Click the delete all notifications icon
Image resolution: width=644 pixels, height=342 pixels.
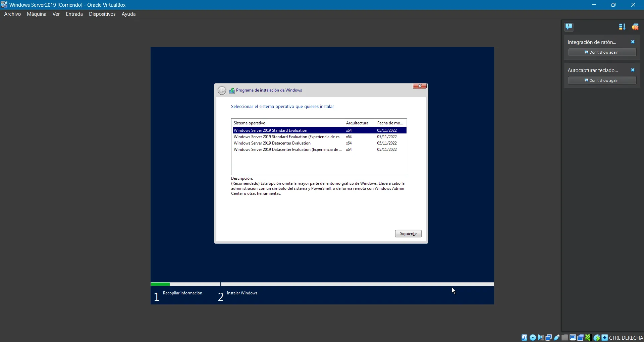(x=635, y=27)
